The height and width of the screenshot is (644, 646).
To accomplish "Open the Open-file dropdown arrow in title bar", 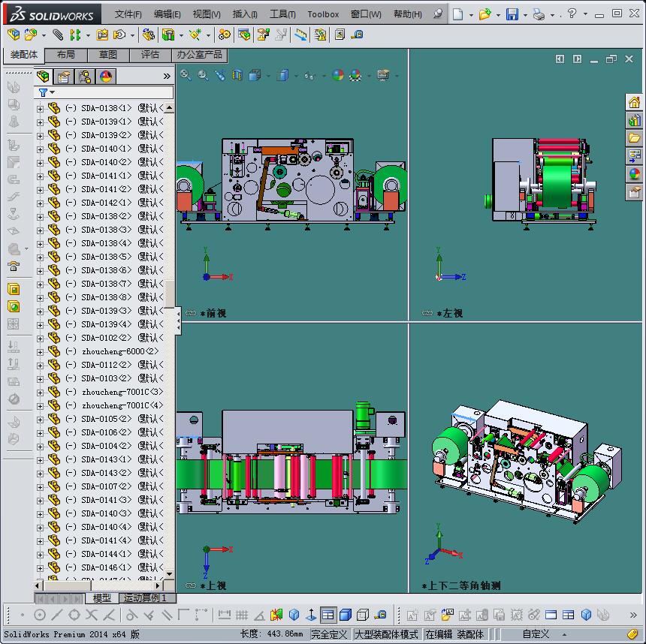I will (x=498, y=15).
